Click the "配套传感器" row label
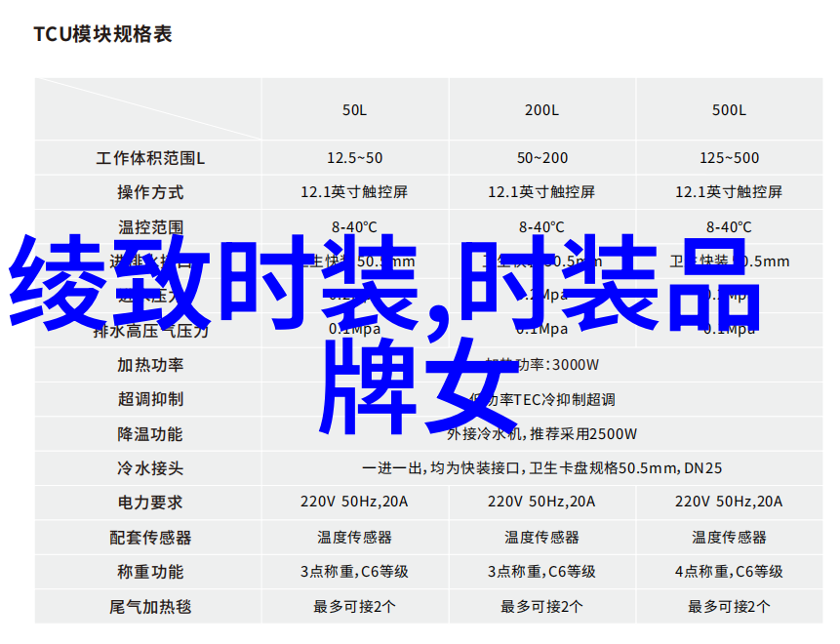The width and height of the screenshot is (840, 644). point(150,538)
